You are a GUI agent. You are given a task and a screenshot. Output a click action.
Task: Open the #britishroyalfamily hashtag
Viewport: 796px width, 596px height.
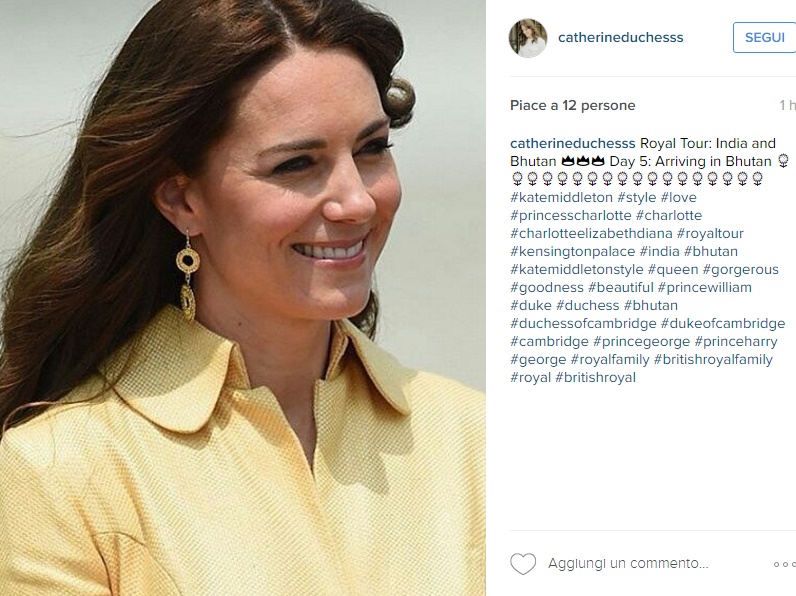tap(713, 359)
